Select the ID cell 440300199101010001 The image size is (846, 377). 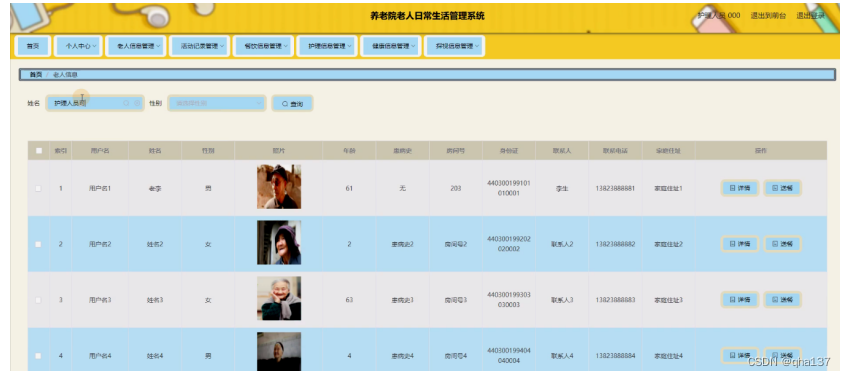509,188
